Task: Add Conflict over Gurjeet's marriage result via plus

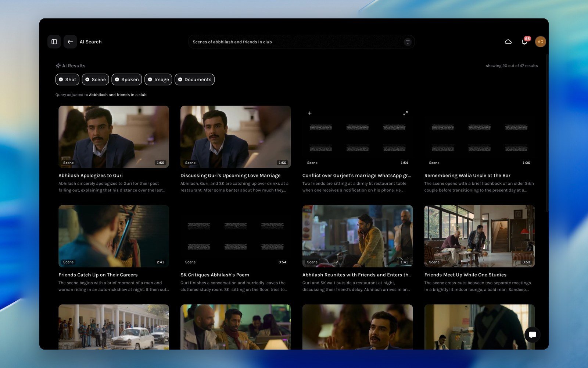Action: pos(310,113)
